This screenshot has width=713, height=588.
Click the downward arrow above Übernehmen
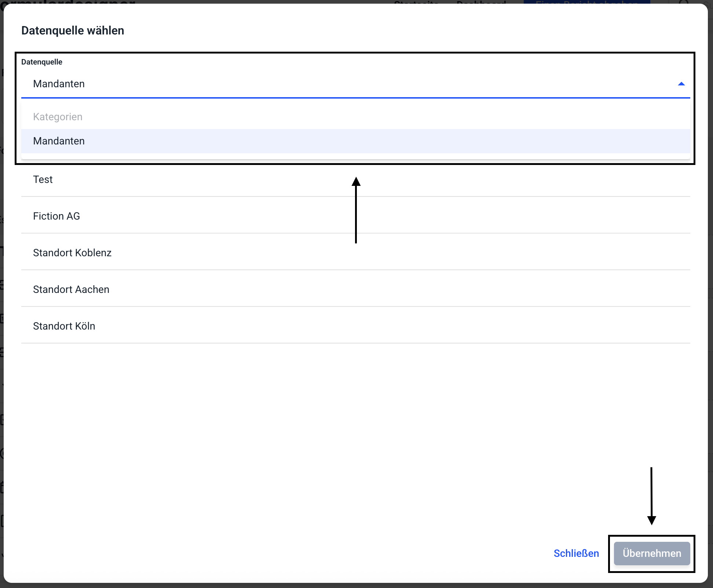point(651,496)
